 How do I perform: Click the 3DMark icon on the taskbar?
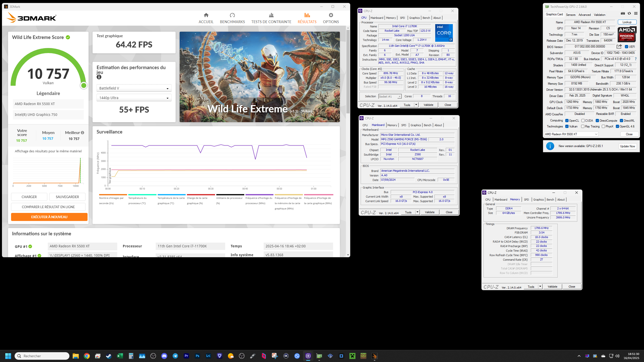click(x=375, y=356)
